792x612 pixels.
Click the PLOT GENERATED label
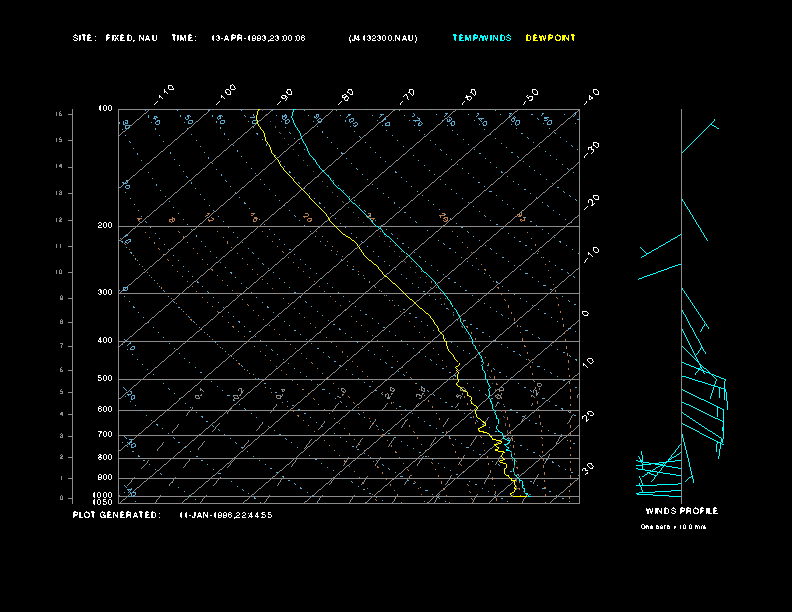[x=115, y=515]
